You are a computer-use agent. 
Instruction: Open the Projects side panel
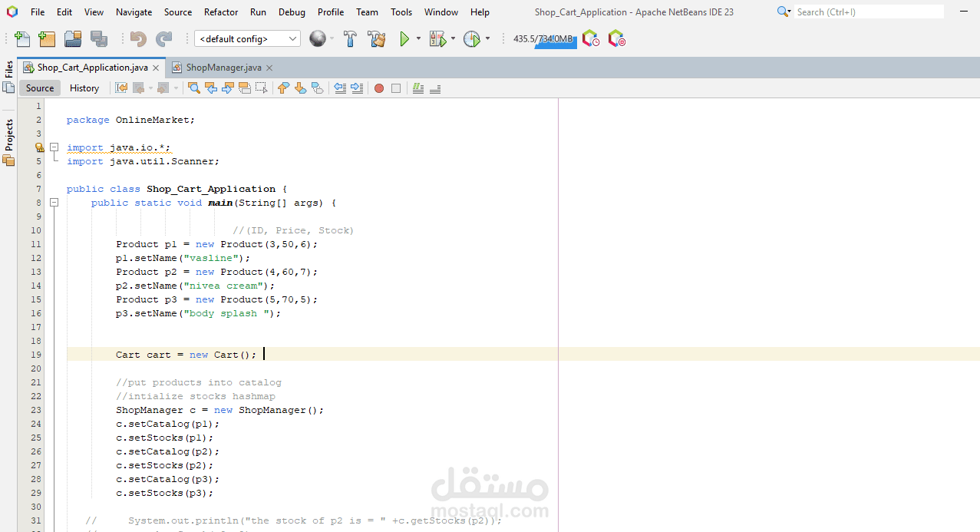8,143
